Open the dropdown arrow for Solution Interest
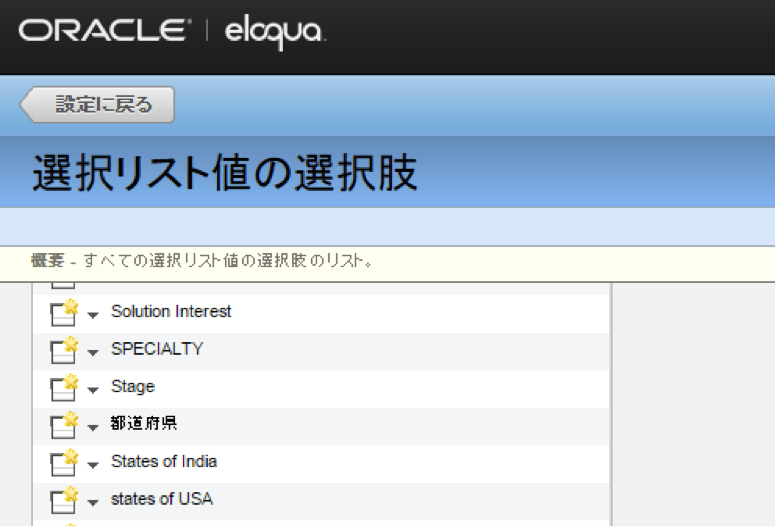 [x=93, y=314]
